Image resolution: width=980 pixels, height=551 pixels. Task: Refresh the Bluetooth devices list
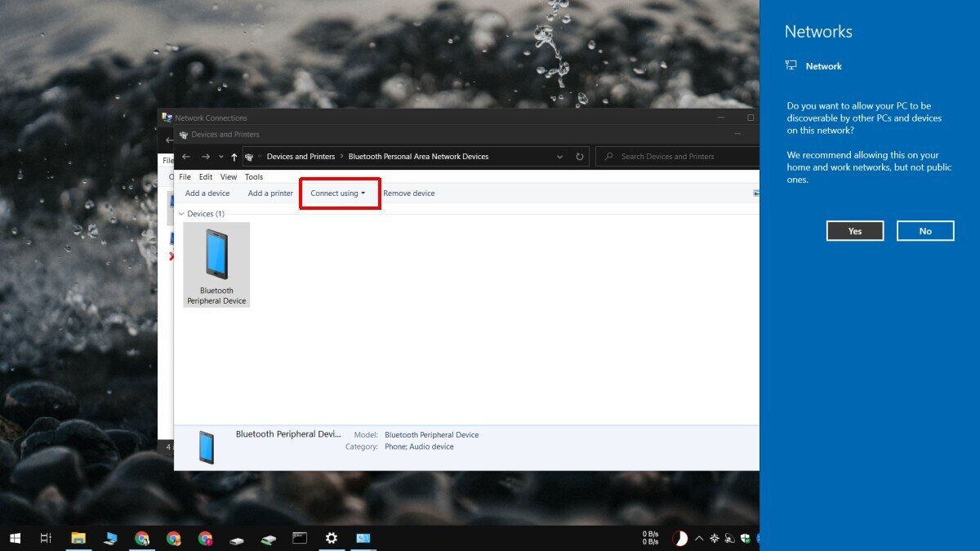579,156
